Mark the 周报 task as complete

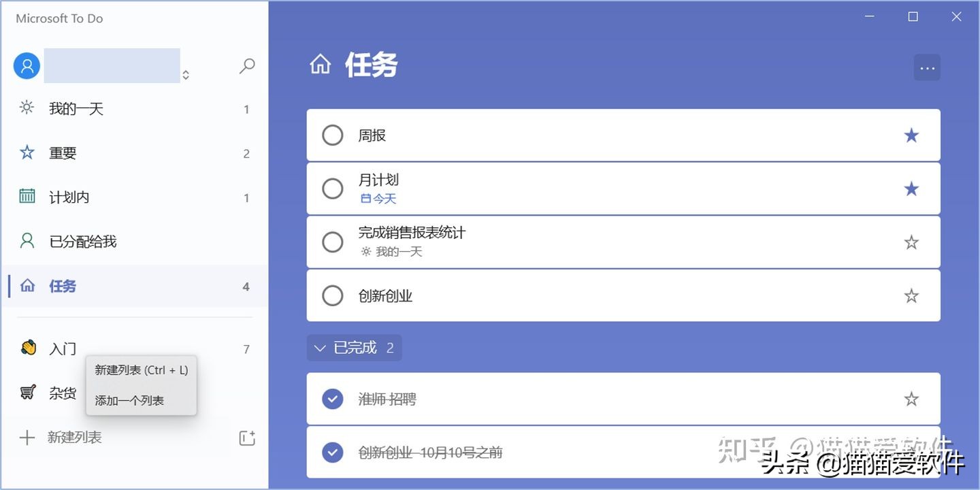332,135
